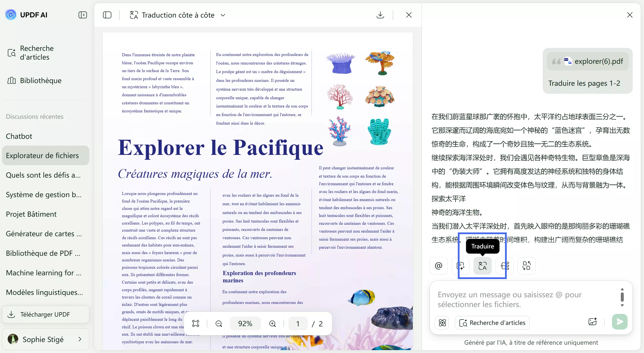Toggle the atom model icon in chat input

pyautogui.click(x=442, y=322)
